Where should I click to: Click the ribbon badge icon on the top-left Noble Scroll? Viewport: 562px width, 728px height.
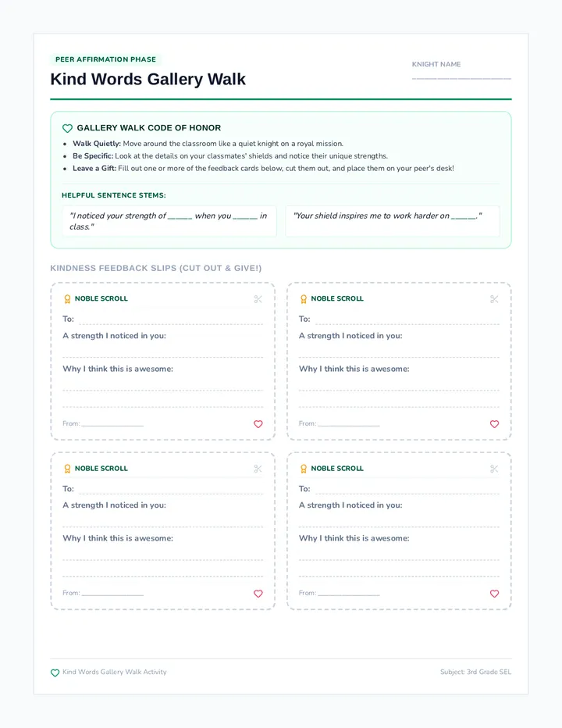pos(67,299)
